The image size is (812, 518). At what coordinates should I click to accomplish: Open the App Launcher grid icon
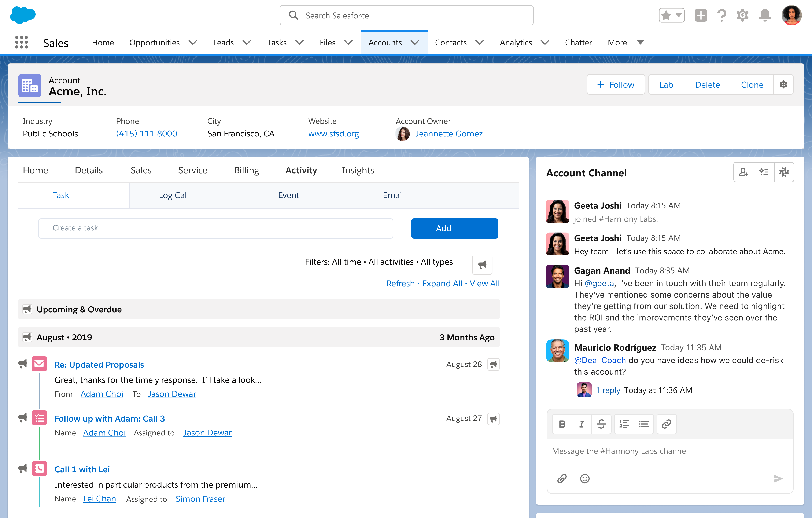(x=22, y=43)
